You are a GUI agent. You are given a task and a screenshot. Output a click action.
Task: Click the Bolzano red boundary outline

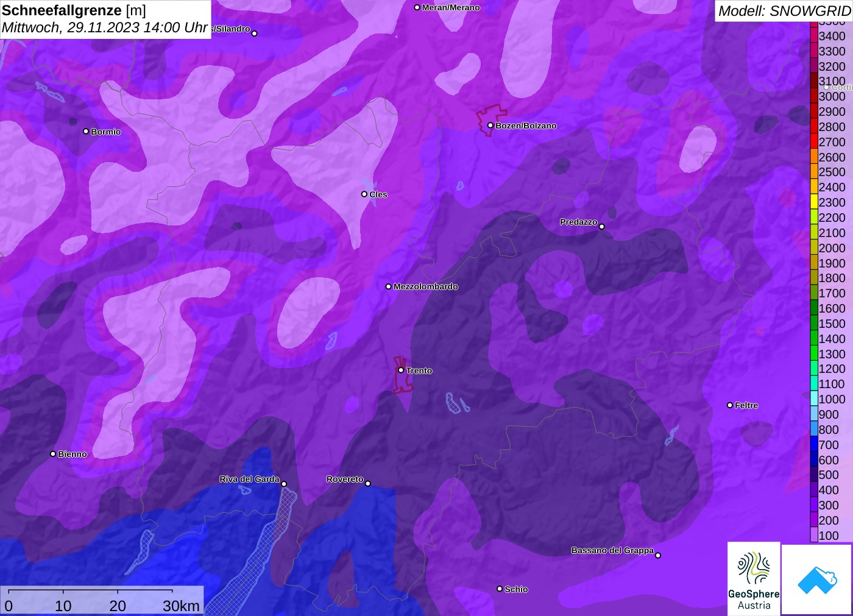pos(491,120)
